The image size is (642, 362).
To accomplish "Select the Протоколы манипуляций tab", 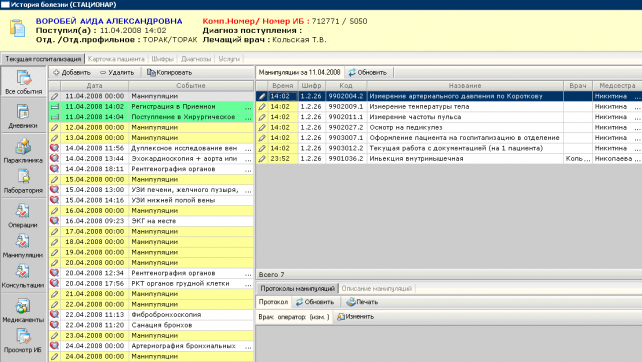I will click(297, 288).
